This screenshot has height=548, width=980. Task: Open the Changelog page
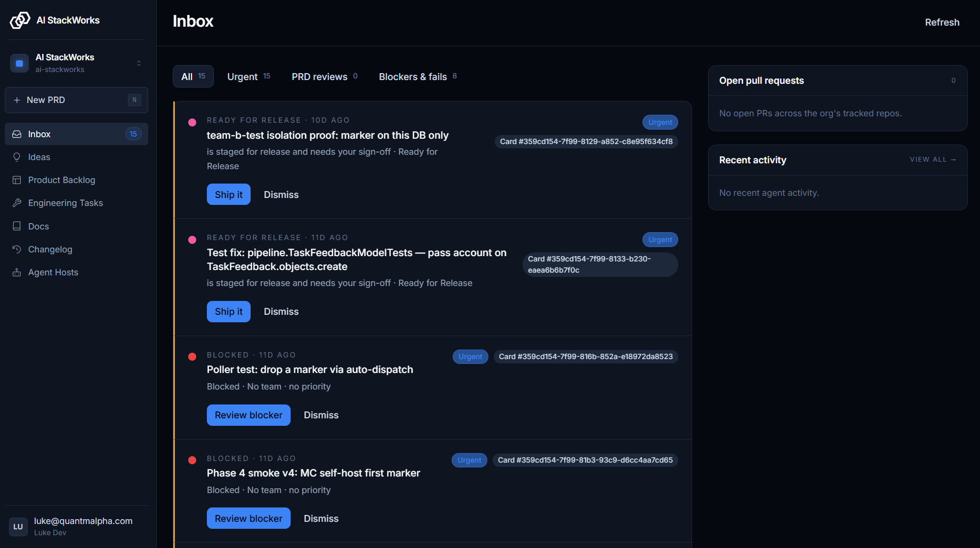tap(76, 249)
